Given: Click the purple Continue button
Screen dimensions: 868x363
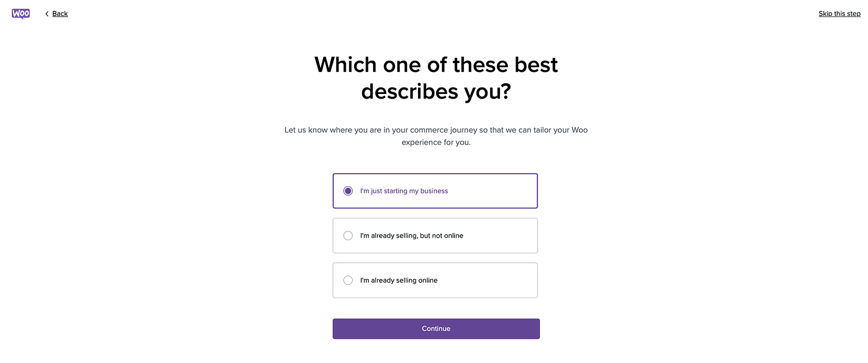Looking at the screenshot, I should click(x=436, y=329).
